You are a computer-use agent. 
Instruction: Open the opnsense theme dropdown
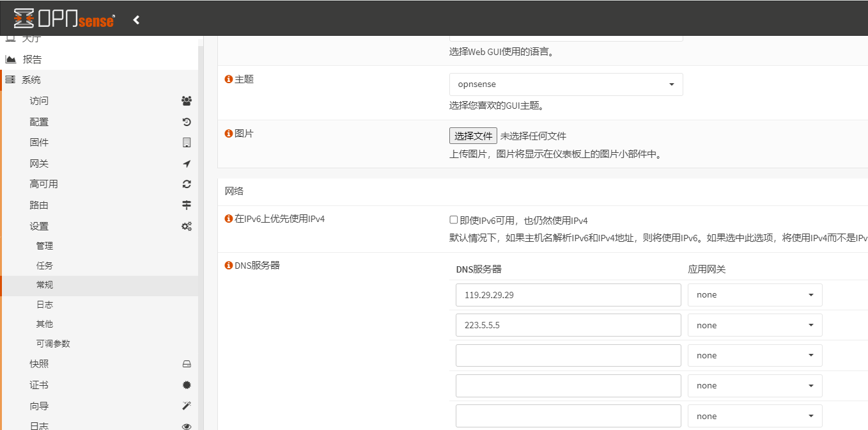[x=566, y=84]
